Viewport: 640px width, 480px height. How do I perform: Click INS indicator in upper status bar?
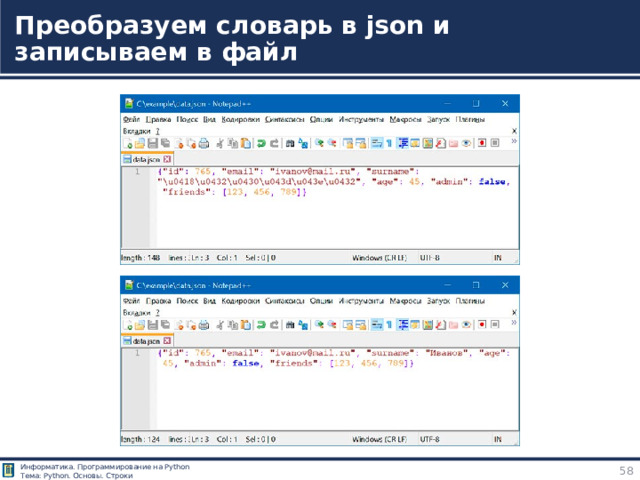coord(498,258)
